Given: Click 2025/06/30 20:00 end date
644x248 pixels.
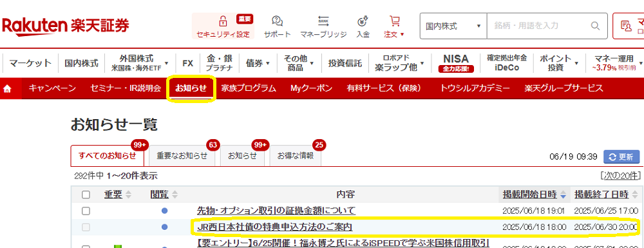Looking at the screenshot, I should pyautogui.click(x=606, y=227).
